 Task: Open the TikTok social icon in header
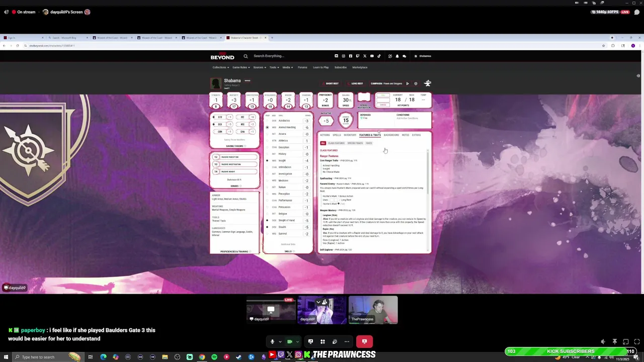point(379,56)
